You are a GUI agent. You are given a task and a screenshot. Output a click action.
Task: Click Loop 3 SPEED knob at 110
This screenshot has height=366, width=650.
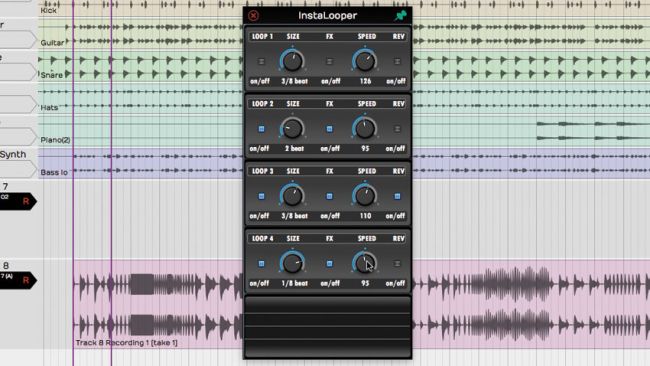coord(365,196)
